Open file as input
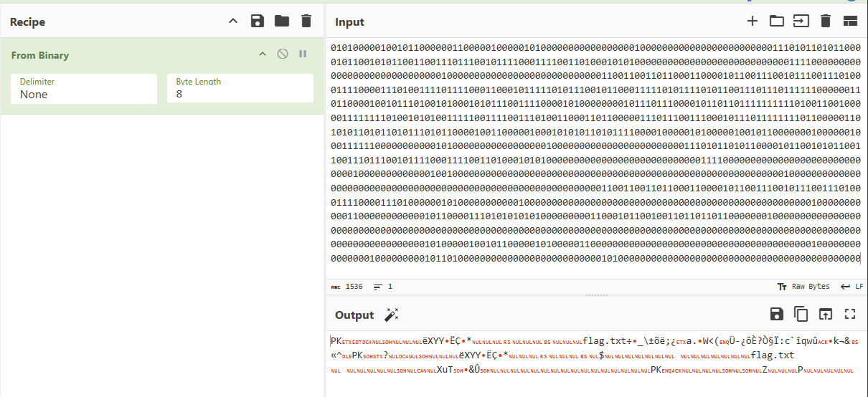The image size is (868, 397). pyautogui.click(x=801, y=21)
